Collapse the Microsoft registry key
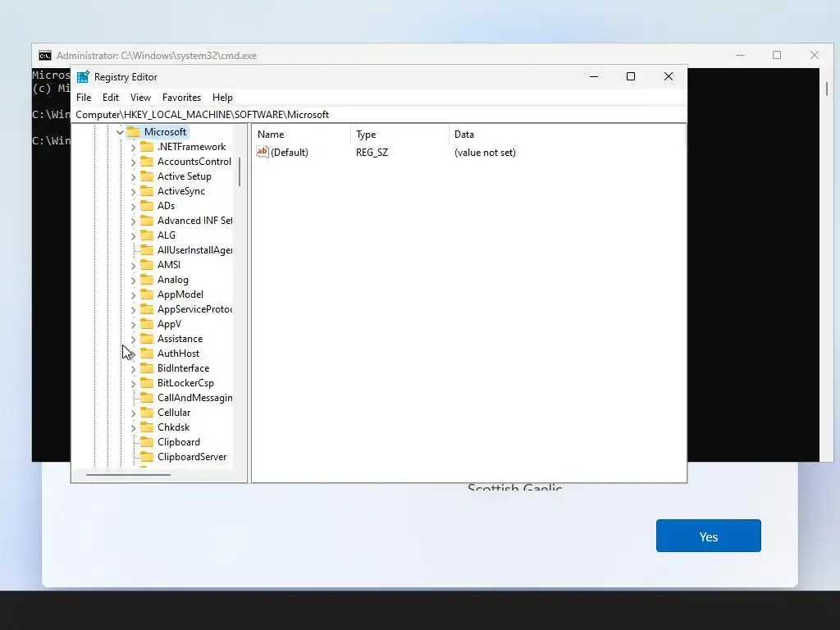The height and width of the screenshot is (630, 840). point(120,132)
